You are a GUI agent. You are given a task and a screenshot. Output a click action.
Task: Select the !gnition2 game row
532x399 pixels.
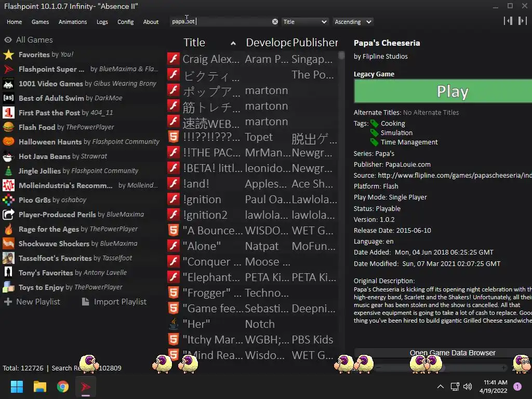pos(252,215)
